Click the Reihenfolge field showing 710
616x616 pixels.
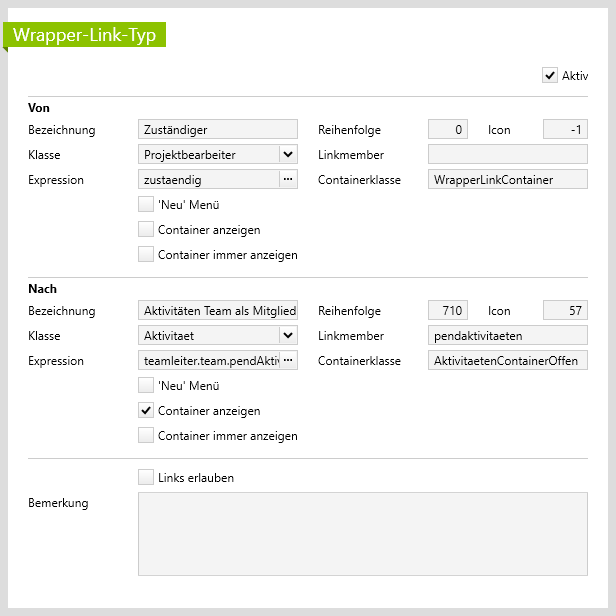click(447, 311)
